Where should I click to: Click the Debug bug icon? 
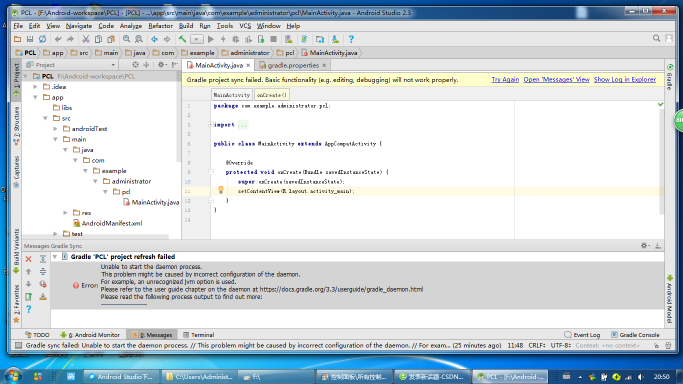pos(236,39)
